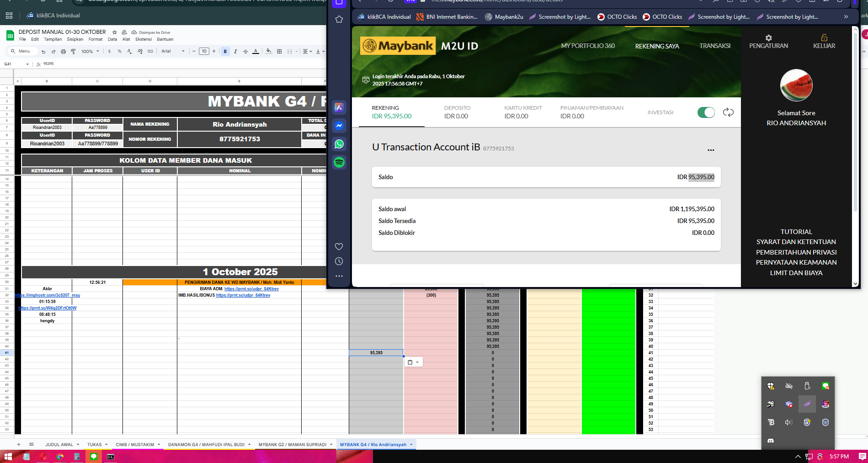This screenshot has height=463, width=868.
Task: Open the File menu in Sheets
Action: coord(22,39)
